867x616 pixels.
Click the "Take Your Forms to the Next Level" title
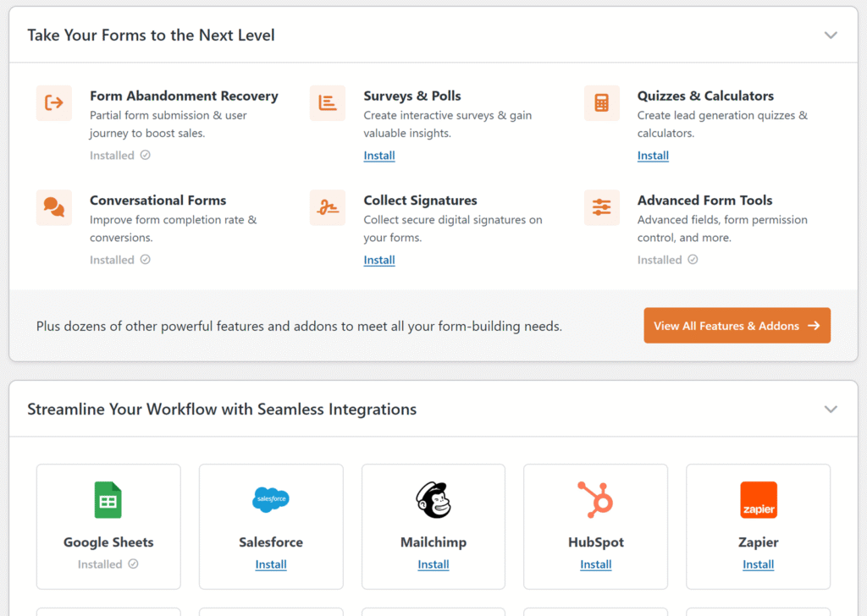point(151,36)
